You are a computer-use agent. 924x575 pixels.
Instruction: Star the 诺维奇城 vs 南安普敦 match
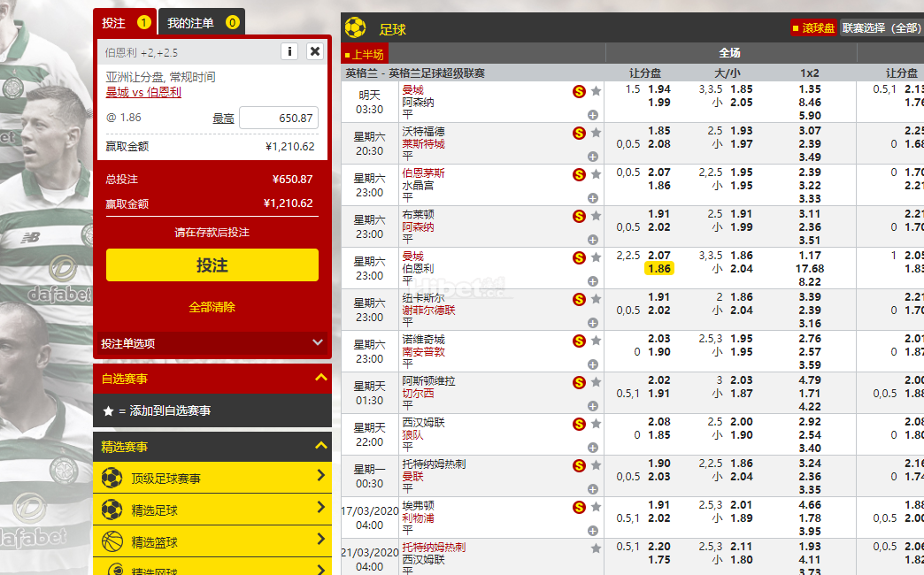(597, 341)
